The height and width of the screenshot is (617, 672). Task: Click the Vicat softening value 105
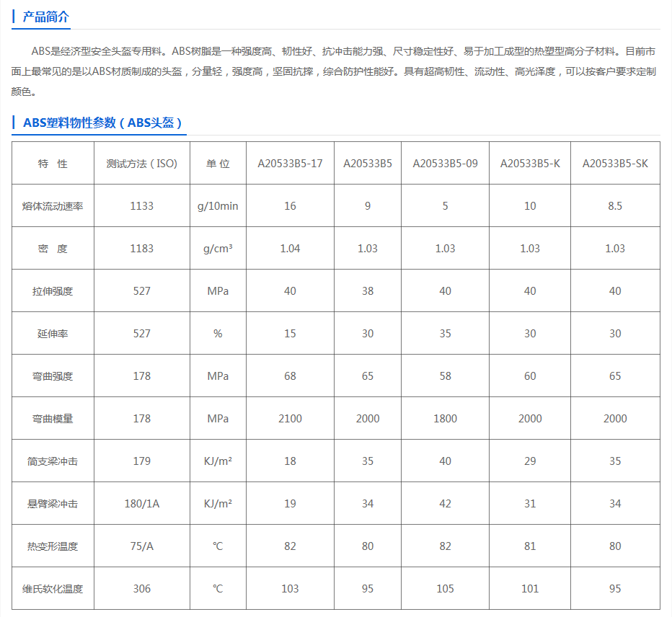pyautogui.click(x=446, y=589)
